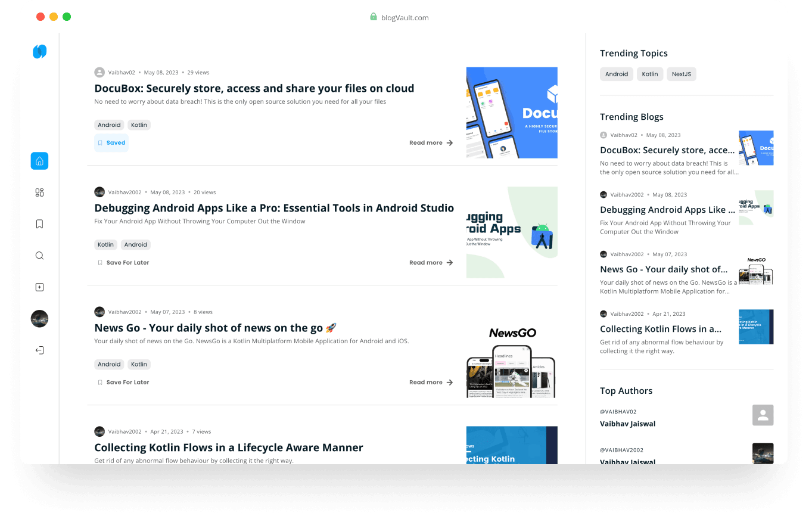Open saved bookmarks icon in sidebar
This screenshot has width=812, height=522.
point(39,224)
